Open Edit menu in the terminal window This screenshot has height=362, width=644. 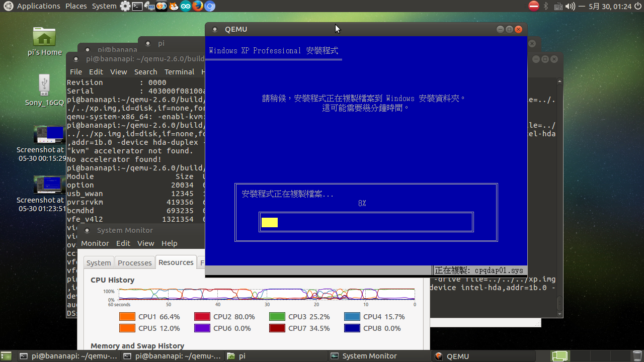(96, 72)
